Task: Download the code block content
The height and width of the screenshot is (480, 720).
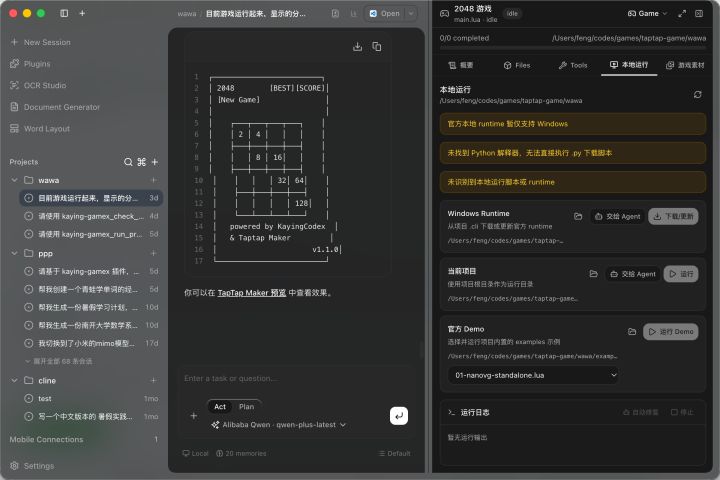Action: [x=357, y=46]
